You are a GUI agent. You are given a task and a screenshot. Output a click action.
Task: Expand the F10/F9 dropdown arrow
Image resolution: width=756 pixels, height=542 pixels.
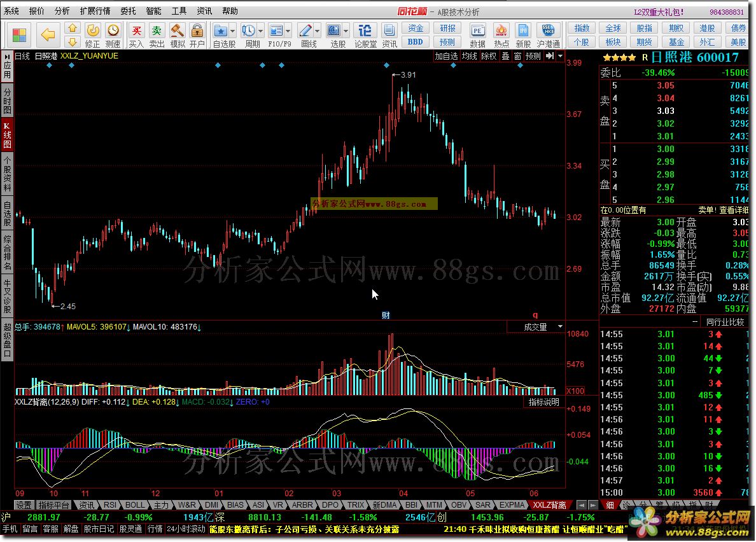pos(288,31)
